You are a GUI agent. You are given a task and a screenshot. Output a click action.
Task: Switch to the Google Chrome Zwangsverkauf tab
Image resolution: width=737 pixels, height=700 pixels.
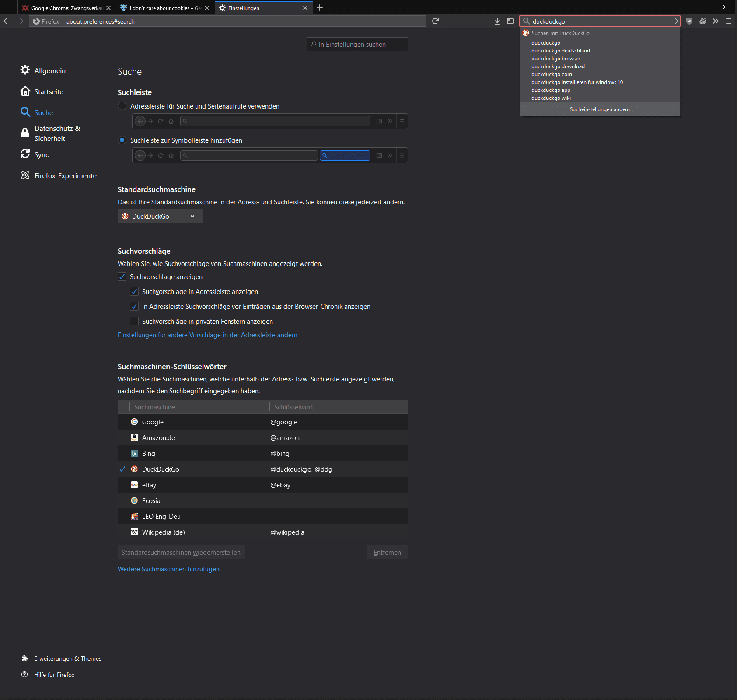pos(66,8)
